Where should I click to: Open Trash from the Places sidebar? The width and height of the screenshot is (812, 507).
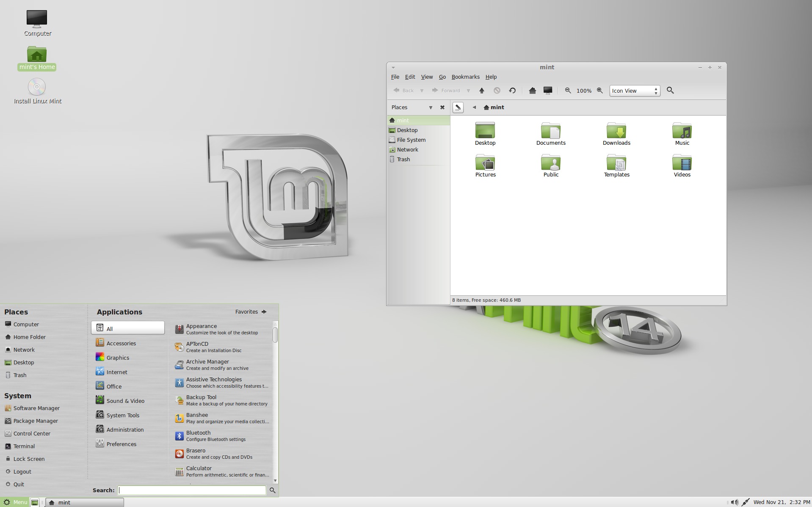click(x=403, y=159)
